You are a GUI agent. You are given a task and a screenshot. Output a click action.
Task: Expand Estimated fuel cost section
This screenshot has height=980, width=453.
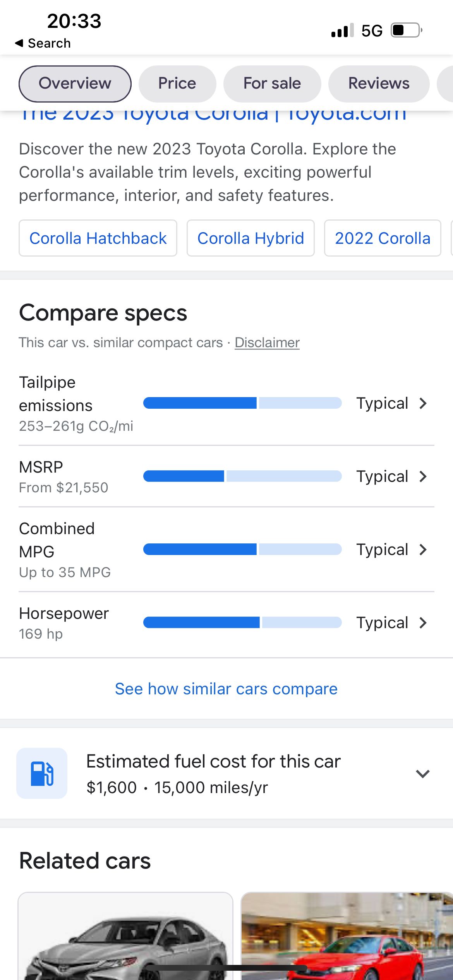pos(423,774)
